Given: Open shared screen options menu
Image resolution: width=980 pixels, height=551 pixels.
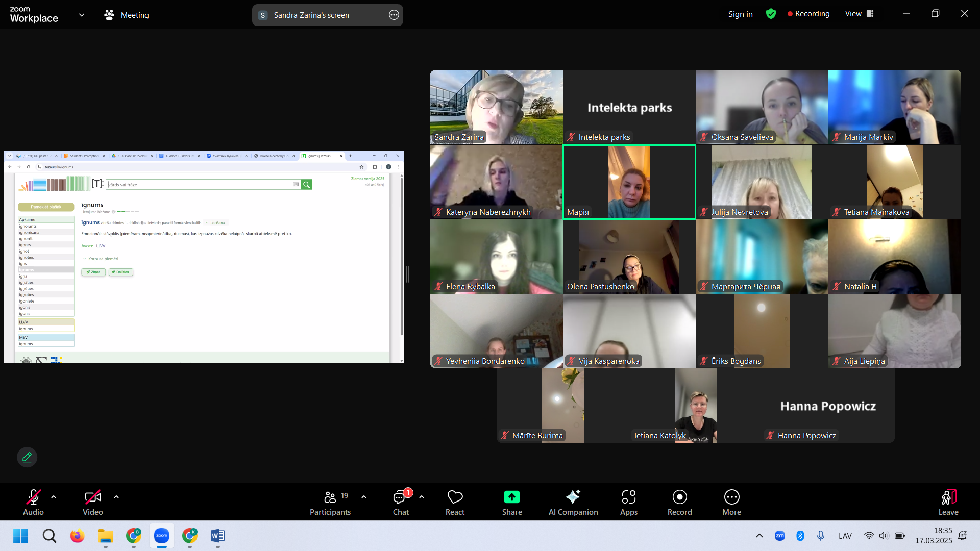Looking at the screenshot, I should (394, 15).
